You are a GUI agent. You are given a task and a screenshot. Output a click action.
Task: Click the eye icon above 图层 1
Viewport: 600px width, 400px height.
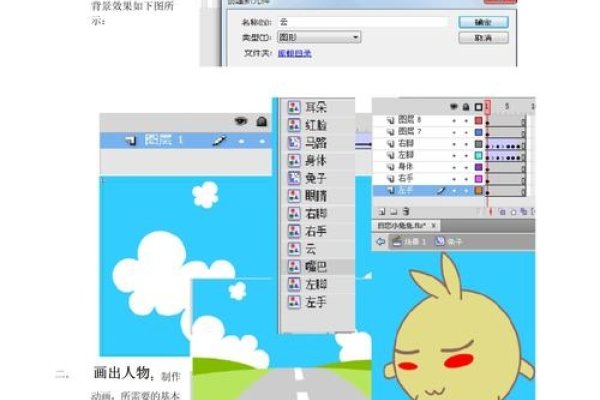(241, 121)
